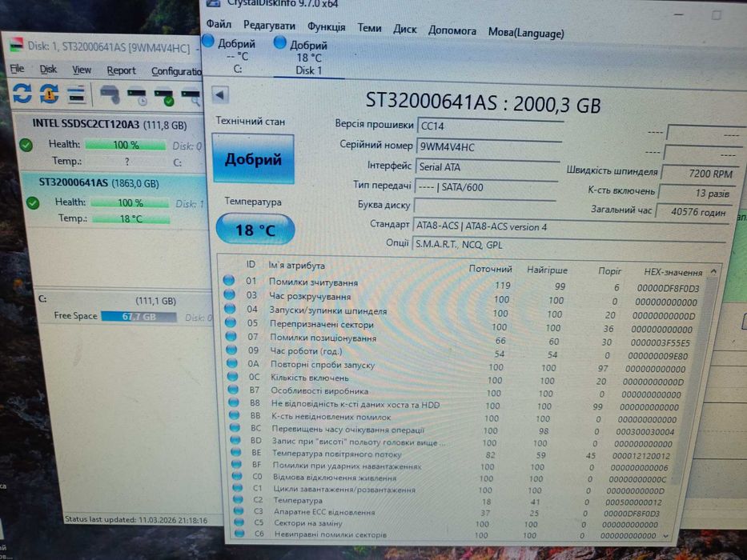Click the 7200 RPM rotation speed field
The width and height of the screenshot is (747, 560).
[x=701, y=174]
